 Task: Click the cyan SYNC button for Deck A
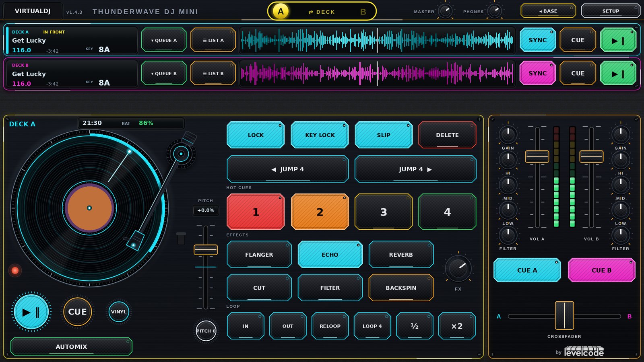(x=537, y=40)
